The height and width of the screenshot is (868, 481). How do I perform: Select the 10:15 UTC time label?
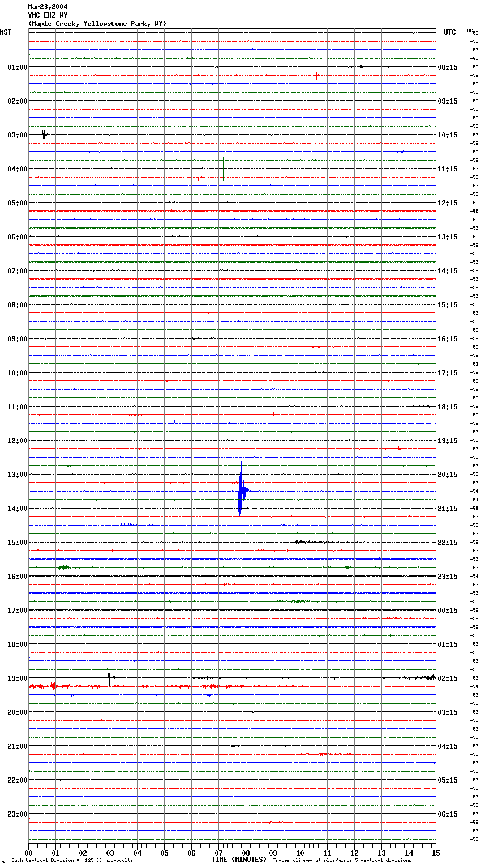tap(448, 135)
